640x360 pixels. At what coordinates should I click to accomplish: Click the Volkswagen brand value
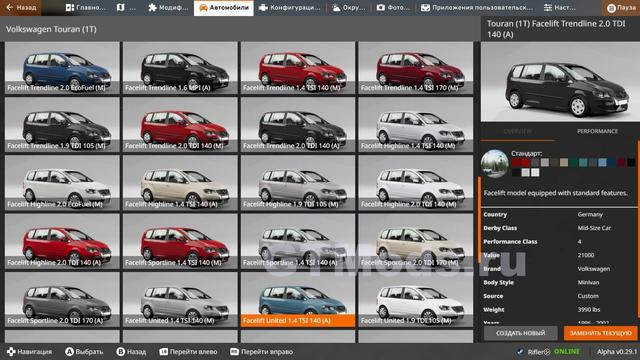tap(593, 269)
